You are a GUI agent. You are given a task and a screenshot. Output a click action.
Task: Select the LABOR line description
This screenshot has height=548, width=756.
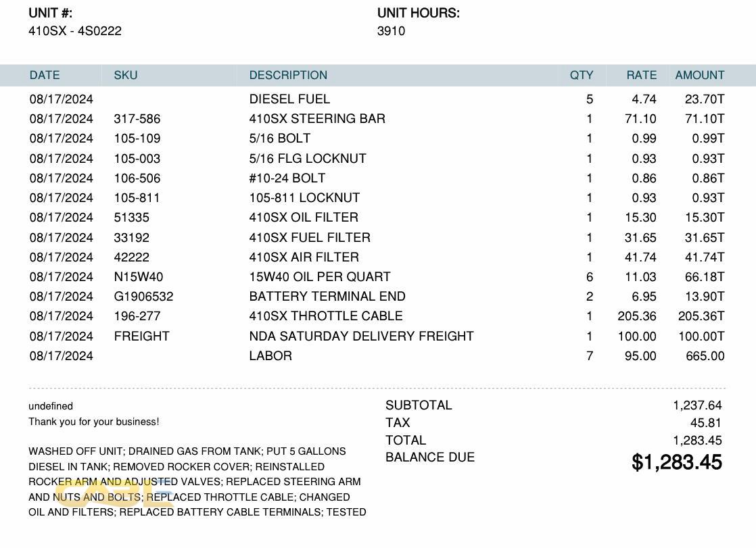point(270,356)
